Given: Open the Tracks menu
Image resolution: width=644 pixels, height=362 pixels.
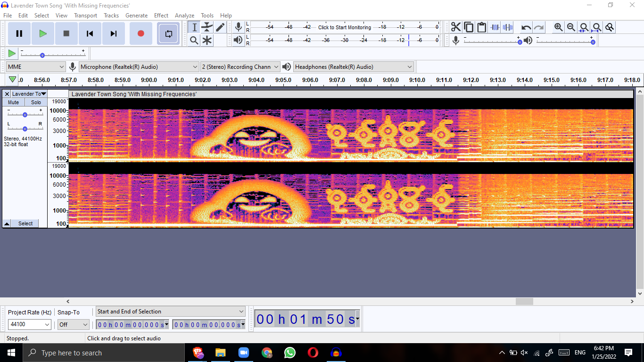Looking at the screenshot, I should [x=111, y=16].
